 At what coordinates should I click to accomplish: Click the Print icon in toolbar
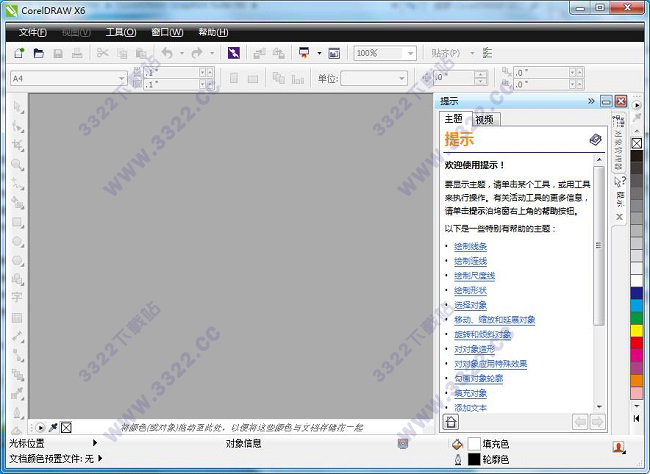coord(77,53)
